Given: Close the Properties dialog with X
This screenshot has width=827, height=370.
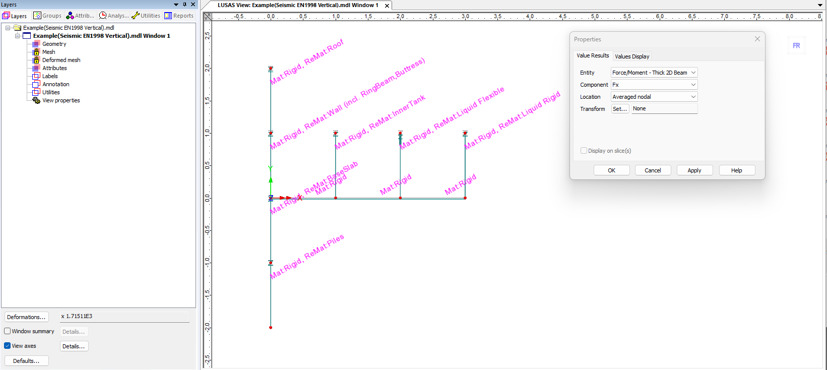Looking at the screenshot, I should [757, 39].
